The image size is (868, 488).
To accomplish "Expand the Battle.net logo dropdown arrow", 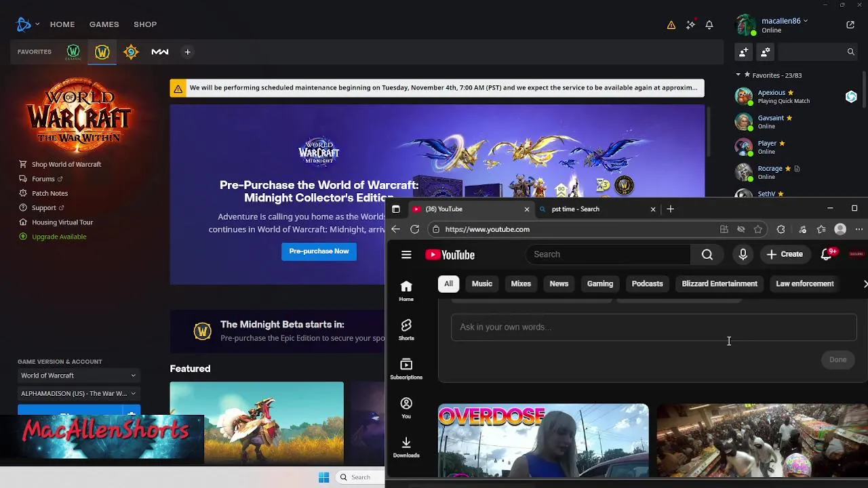I will pos(37,24).
